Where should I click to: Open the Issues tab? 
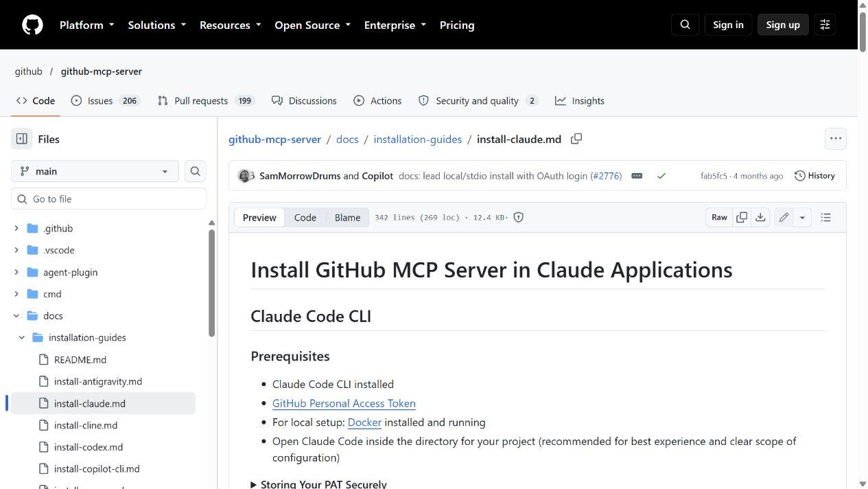[x=106, y=100]
